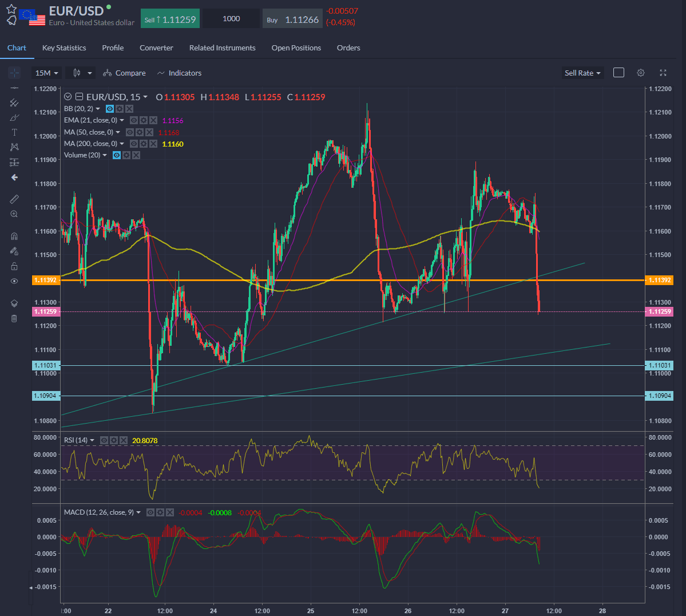Image resolution: width=686 pixels, height=616 pixels.
Task: Expand the Sell Rate dropdown
Action: tap(582, 73)
